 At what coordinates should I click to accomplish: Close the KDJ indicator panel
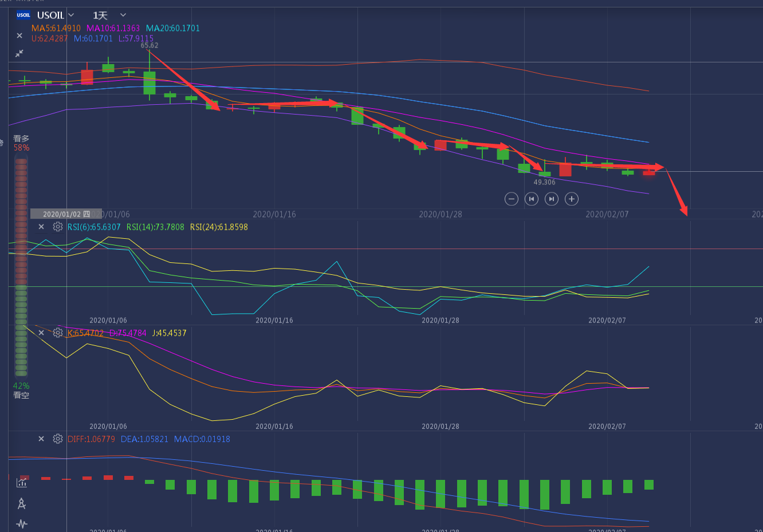(x=41, y=333)
